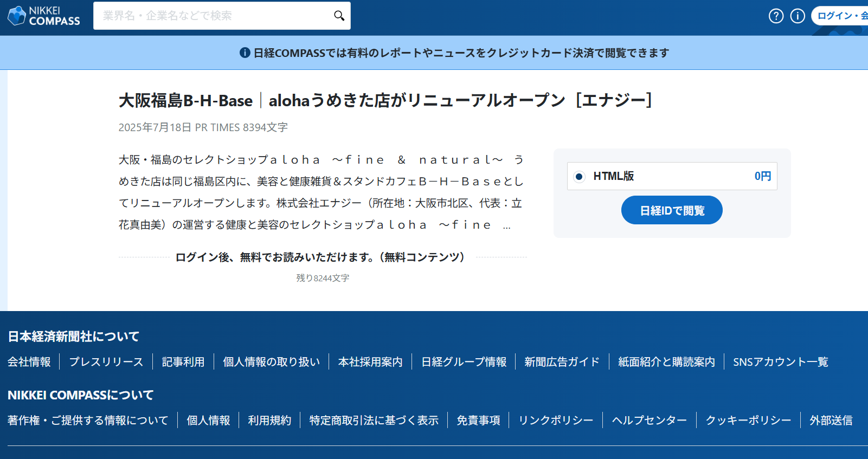Screen dimensions: 868x459
Task: Click the free content login notice text
Action: coord(322,257)
